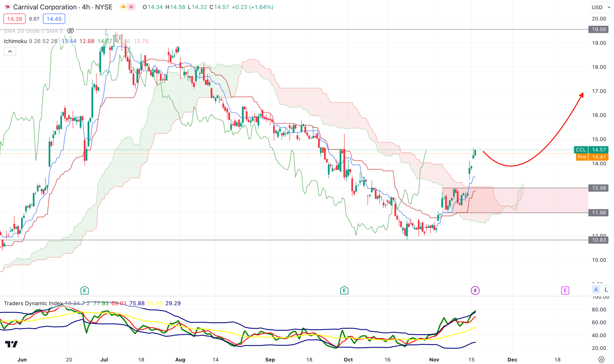Click the Carnival Corporation symbol title
The height and width of the screenshot is (364, 614).
point(45,7)
